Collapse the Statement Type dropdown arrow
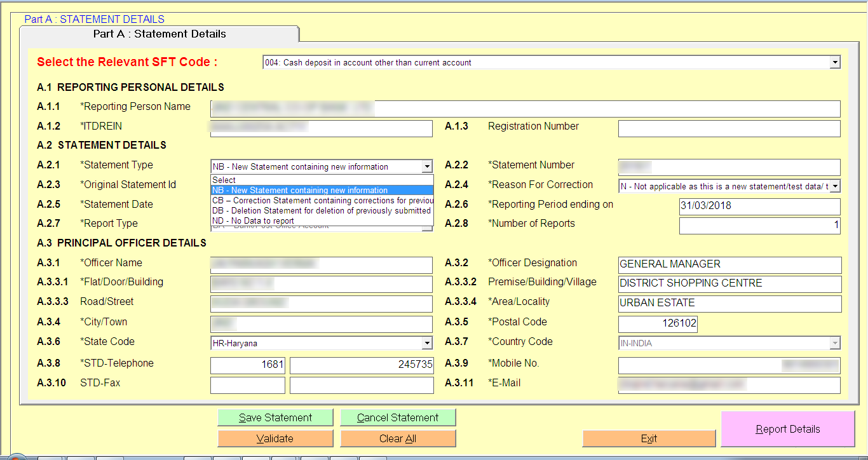Screen dimensions: 868x460 (426, 166)
